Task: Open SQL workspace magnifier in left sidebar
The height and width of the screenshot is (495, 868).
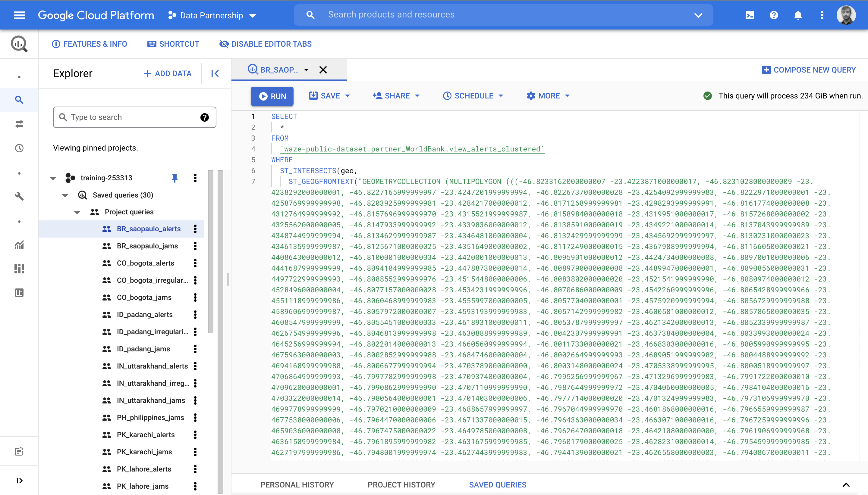Action: pyautogui.click(x=19, y=100)
